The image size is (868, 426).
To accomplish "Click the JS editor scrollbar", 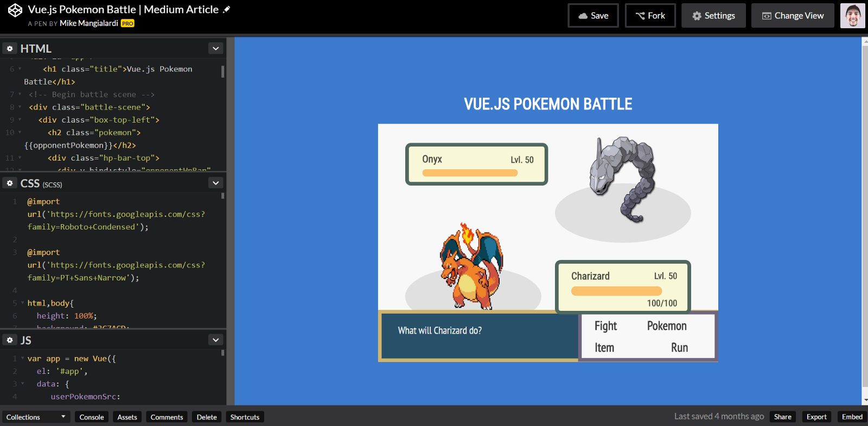I will [222, 353].
